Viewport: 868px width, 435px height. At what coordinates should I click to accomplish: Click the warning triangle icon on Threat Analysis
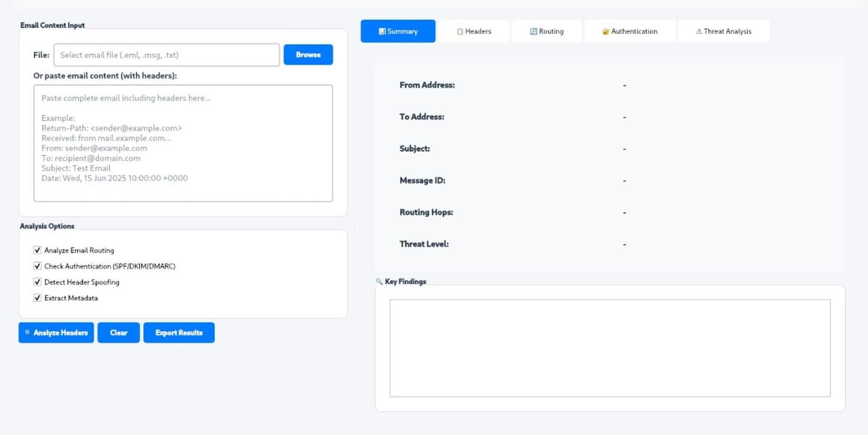[699, 32]
